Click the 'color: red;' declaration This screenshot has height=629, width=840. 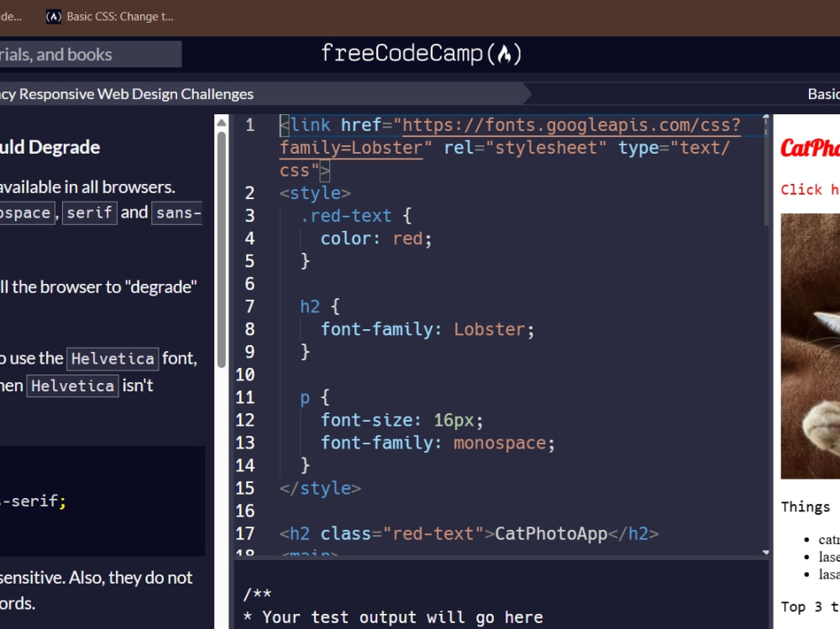[x=376, y=238]
